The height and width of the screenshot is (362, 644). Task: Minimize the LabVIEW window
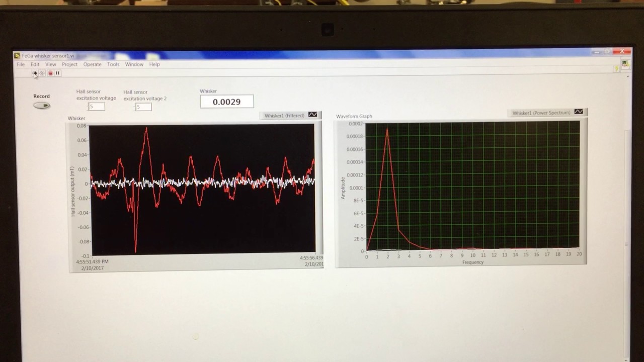(x=597, y=51)
